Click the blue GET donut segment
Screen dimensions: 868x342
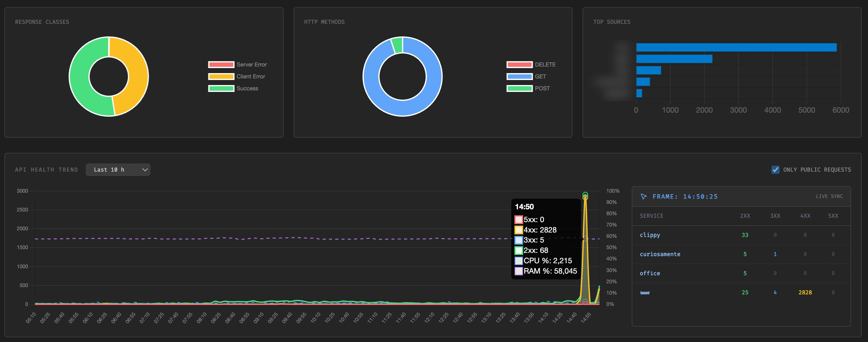[x=403, y=108]
